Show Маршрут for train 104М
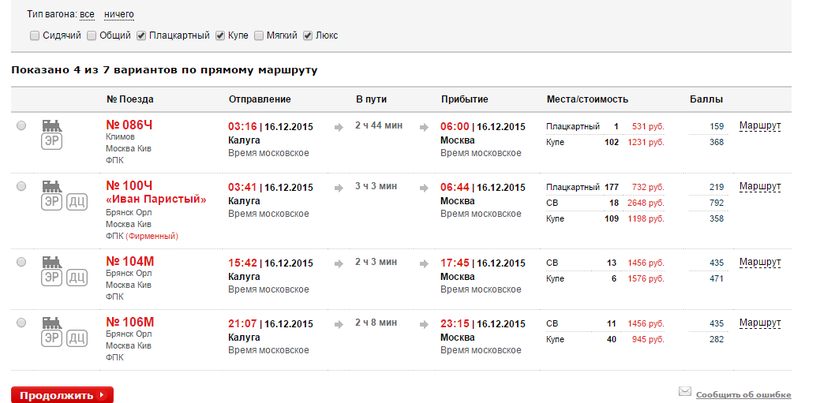This screenshot has height=403, width=820. (759, 262)
